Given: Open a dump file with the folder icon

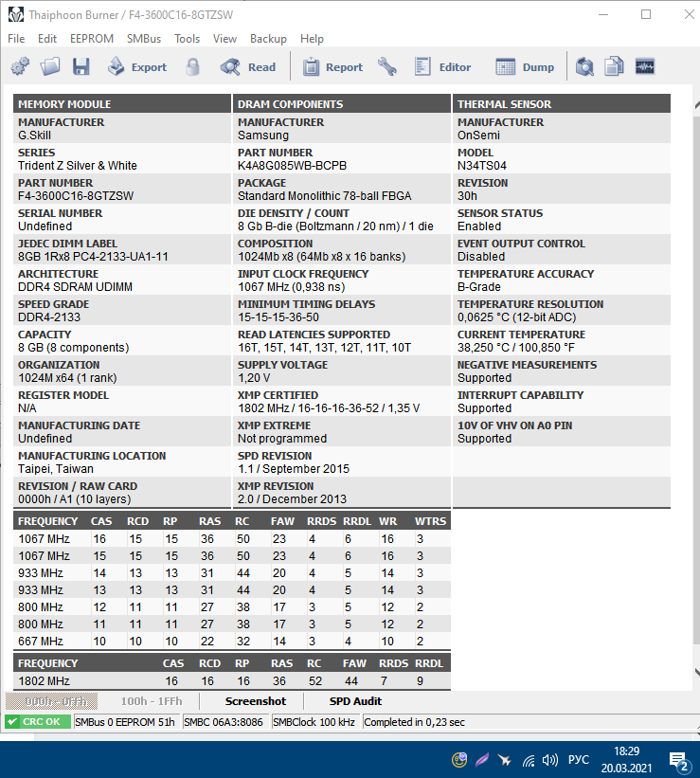Looking at the screenshot, I should coord(50,66).
